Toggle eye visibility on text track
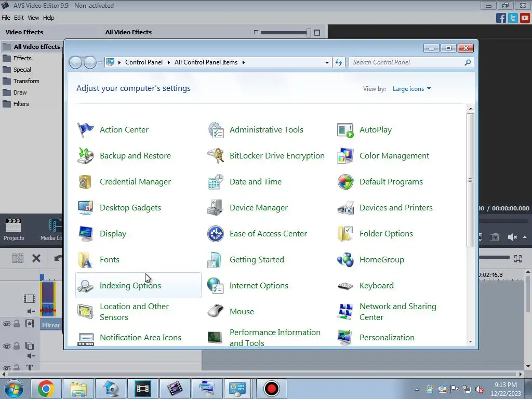The height and width of the screenshot is (399, 532). click(6, 367)
